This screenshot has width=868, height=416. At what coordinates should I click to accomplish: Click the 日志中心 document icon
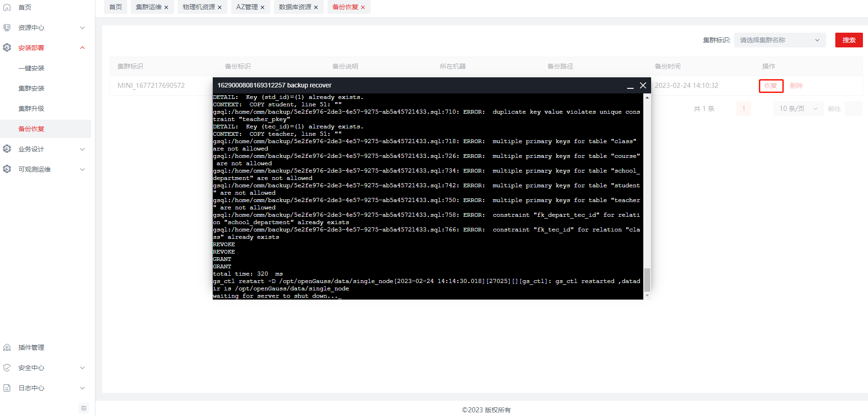tap(7, 388)
